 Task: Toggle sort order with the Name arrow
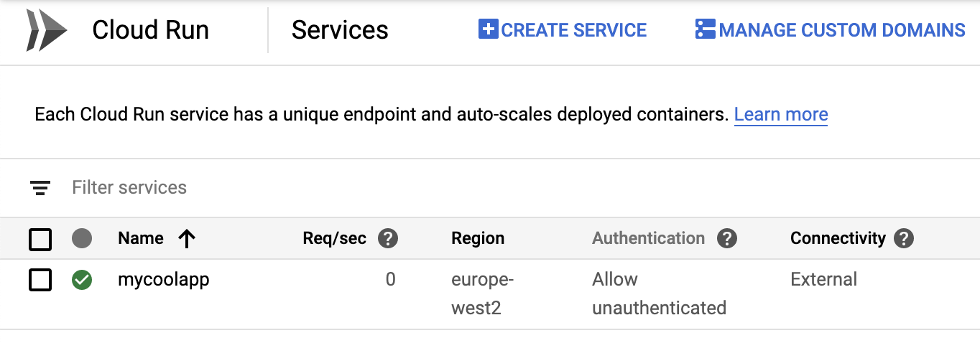(187, 239)
